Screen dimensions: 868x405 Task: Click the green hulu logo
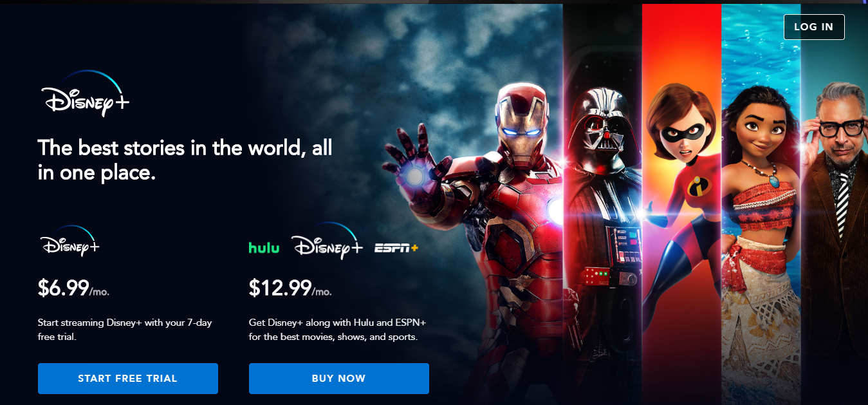pyautogui.click(x=264, y=247)
